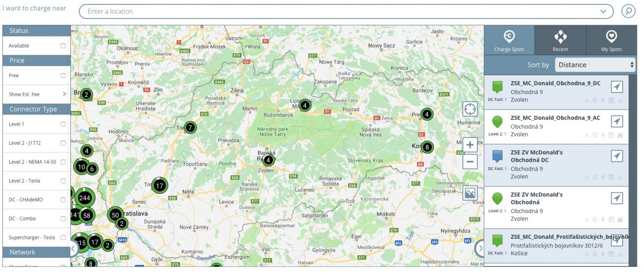Viewport: 644px width, 279px height.
Task: Click the Network section header
Action: point(37,252)
